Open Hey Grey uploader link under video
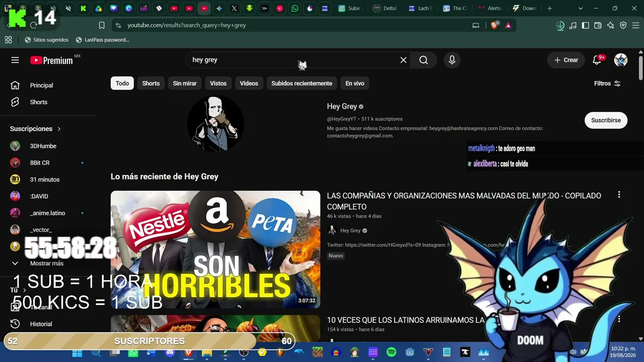Screen dimensions: 644x362 point(350,231)
